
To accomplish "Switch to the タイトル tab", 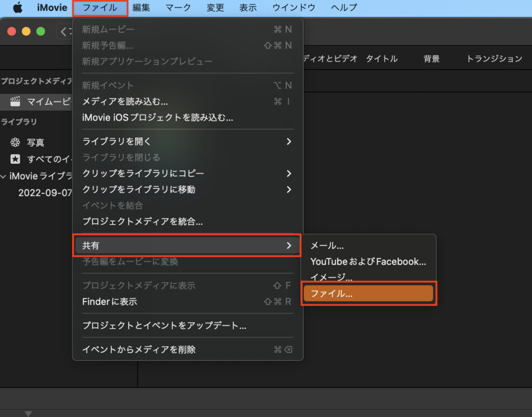I will coord(382,59).
